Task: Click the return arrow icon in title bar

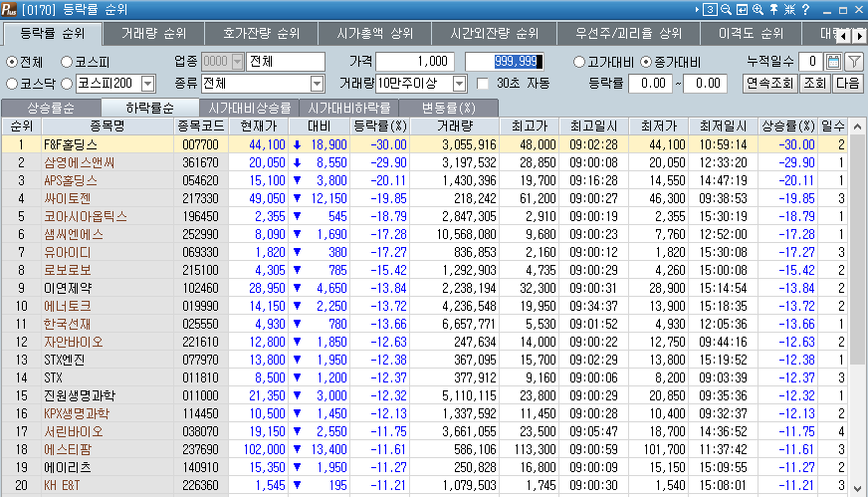Action: (742, 9)
